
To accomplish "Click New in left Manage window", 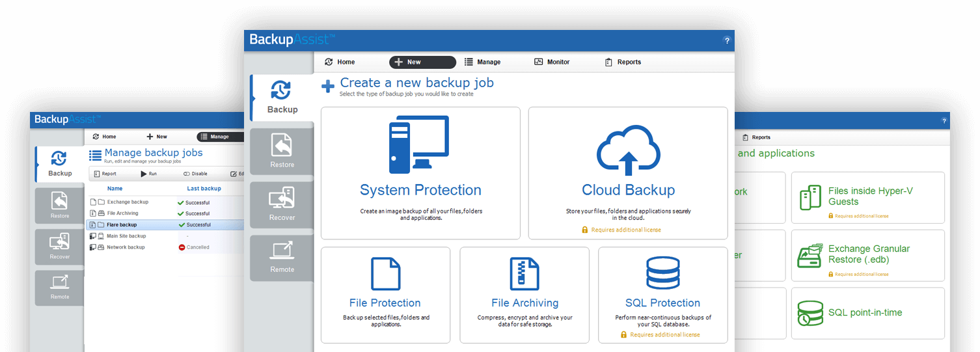I will coord(157,137).
